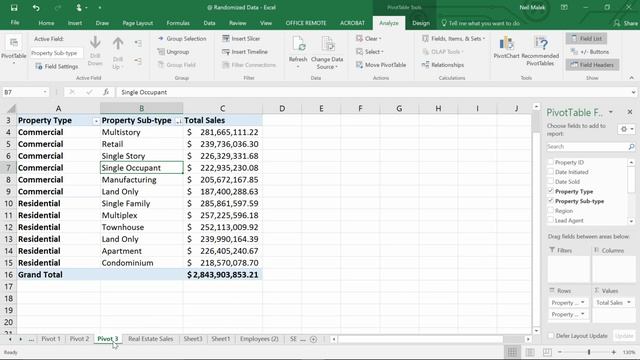640x360 pixels.
Task: Click the PivotTable Fields gear tools icon
Action: tap(626, 129)
